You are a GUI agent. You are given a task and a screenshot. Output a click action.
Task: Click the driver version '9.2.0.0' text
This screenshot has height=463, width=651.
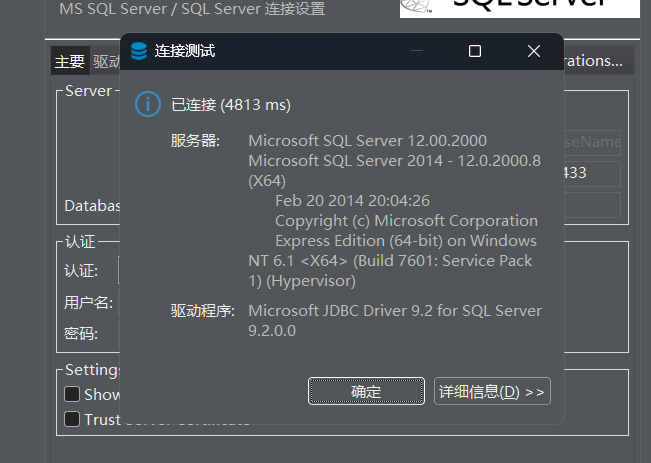pos(272,331)
